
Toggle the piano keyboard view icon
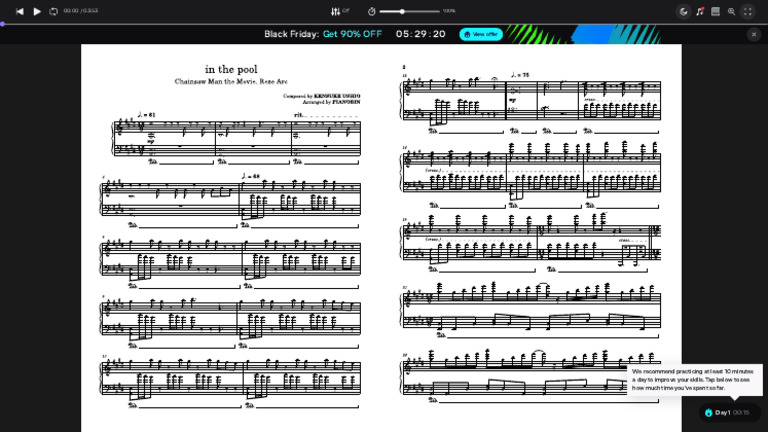tap(716, 11)
